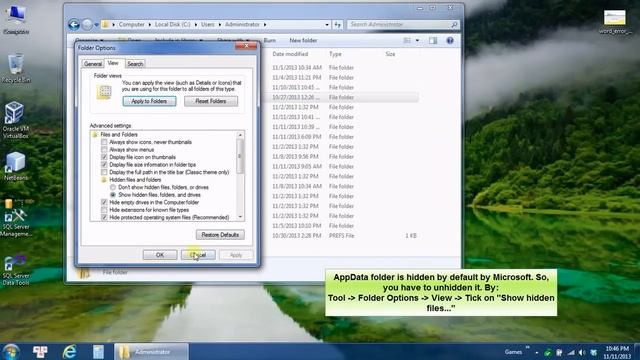Close the Folder Options dialog
The height and width of the screenshot is (360, 640).
[x=246, y=46]
